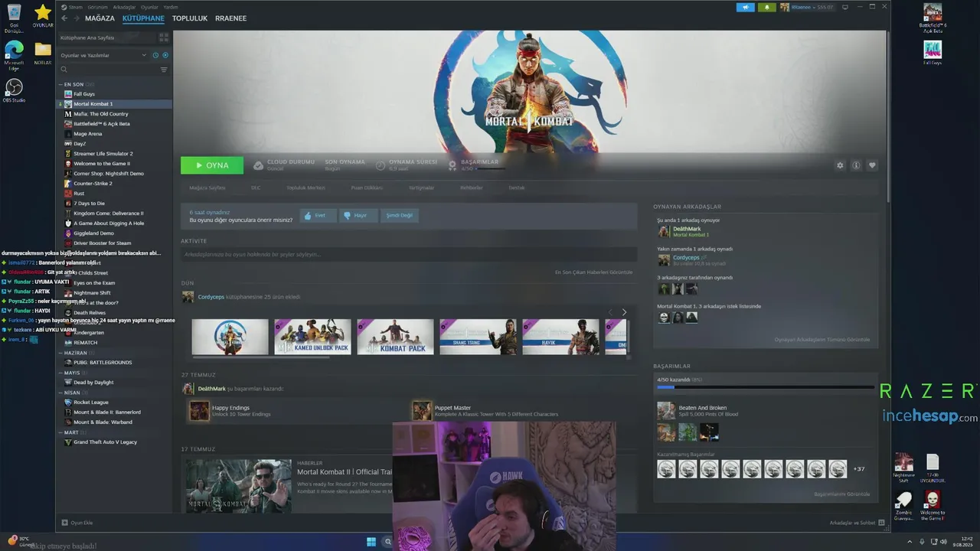Open the RRAENEE profile tab
The width and height of the screenshot is (980, 551).
coord(230,18)
